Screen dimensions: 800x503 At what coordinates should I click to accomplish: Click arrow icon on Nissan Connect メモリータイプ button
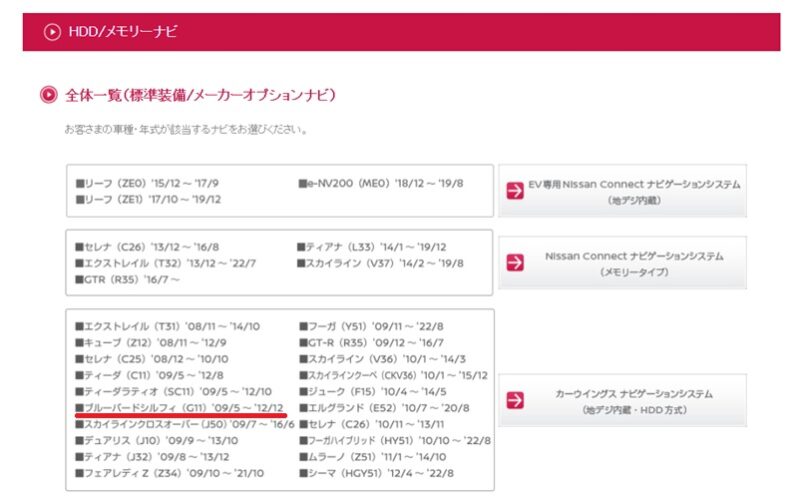pyautogui.click(x=515, y=263)
